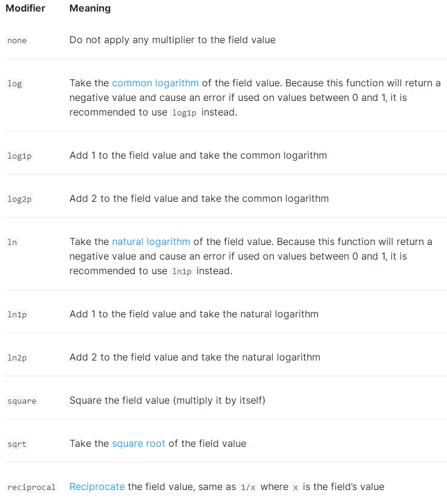This screenshot has width=447, height=504.
Task: Click the ln1p modifier in the first column
Action: (17, 314)
